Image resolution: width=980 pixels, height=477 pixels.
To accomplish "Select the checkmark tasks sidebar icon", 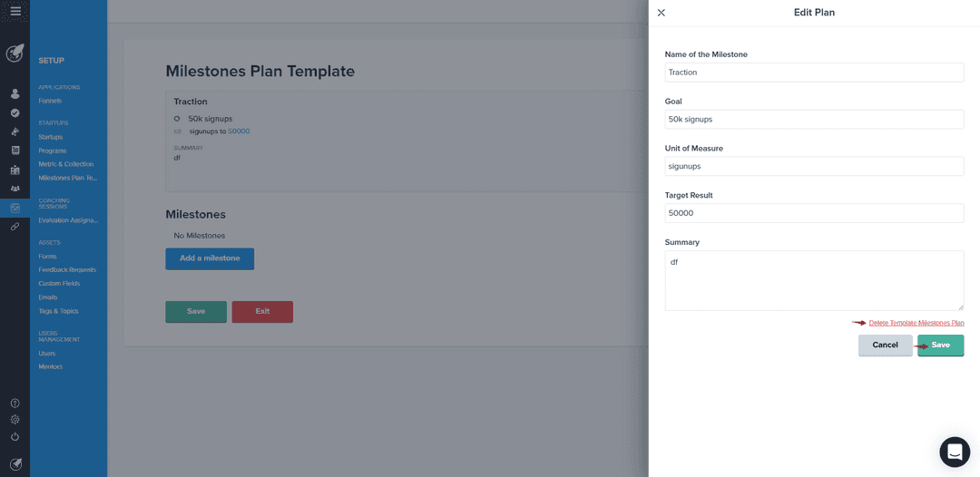I will [15, 113].
